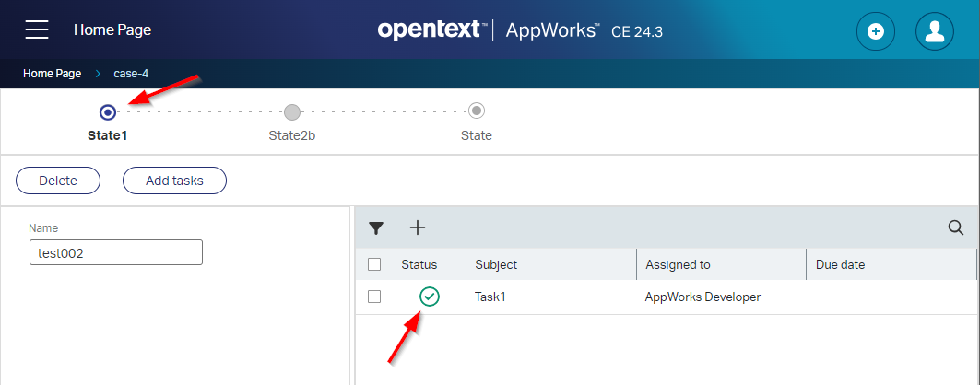Toggle the select-all checkbox in table header
Image resolution: width=980 pixels, height=385 pixels.
pos(374,264)
